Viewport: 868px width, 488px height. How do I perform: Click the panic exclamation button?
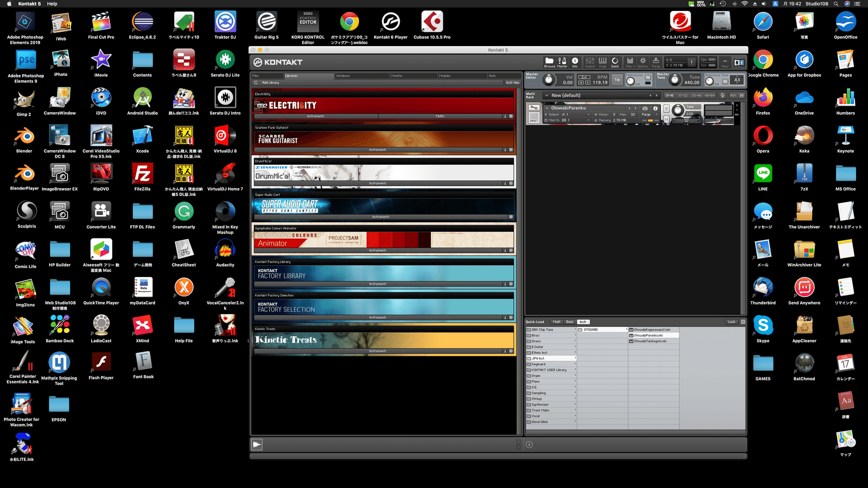click(692, 62)
